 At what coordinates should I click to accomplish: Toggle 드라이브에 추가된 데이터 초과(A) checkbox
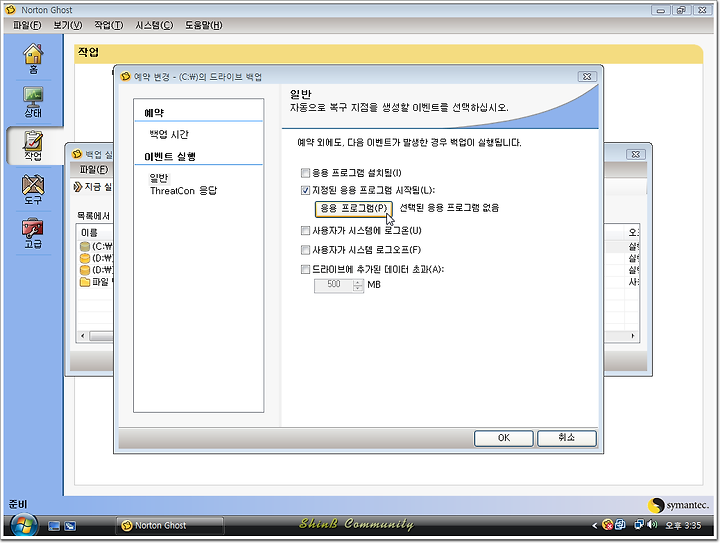(x=305, y=269)
